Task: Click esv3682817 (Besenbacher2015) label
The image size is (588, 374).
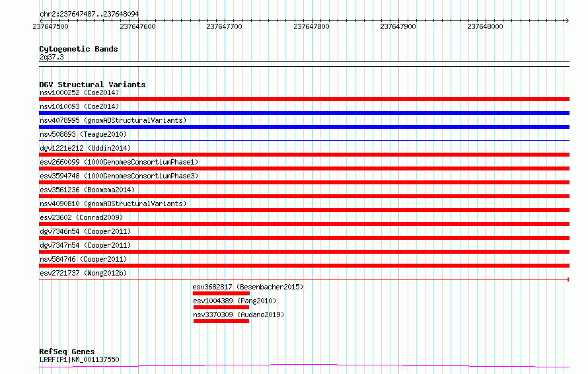Action: (248, 287)
